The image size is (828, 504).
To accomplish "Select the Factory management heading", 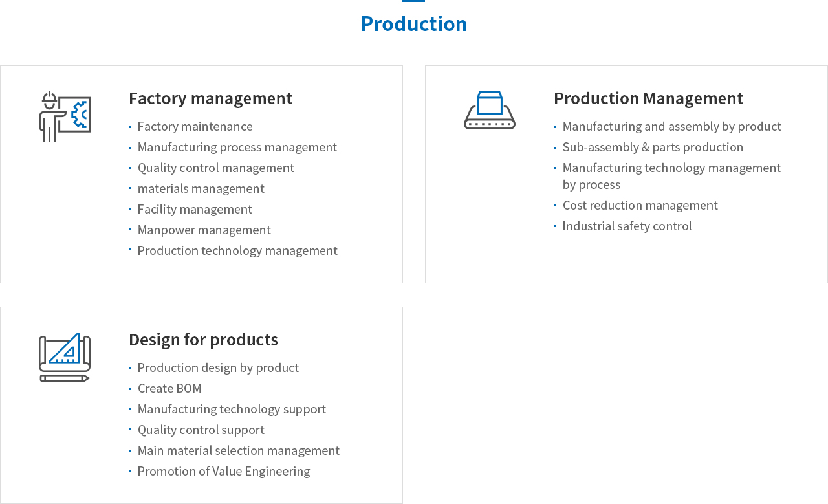I will [x=210, y=98].
